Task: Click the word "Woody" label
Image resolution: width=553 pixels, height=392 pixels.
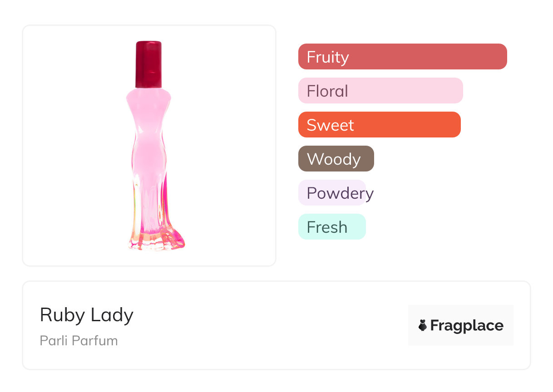Action: pyautogui.click(x=334, y=159)
